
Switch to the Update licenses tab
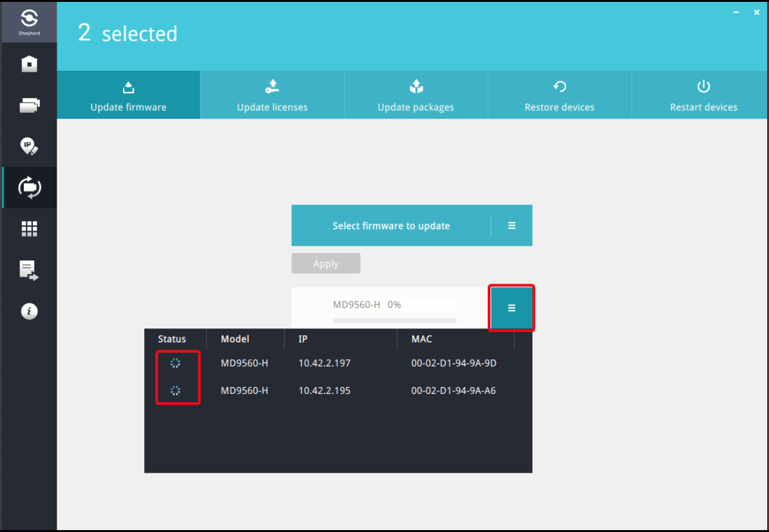point(272,95)
